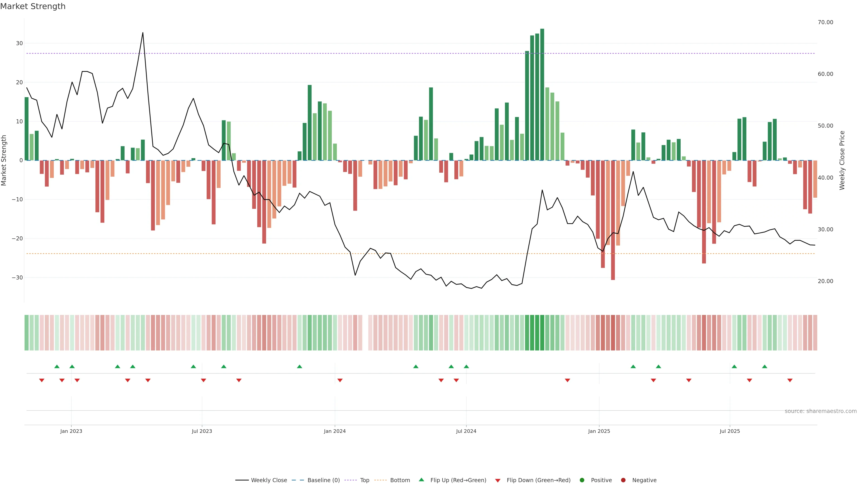Click the source: sharemaestro.com text
The width and height of the screenshot is (868, 488).
[821, 411]
